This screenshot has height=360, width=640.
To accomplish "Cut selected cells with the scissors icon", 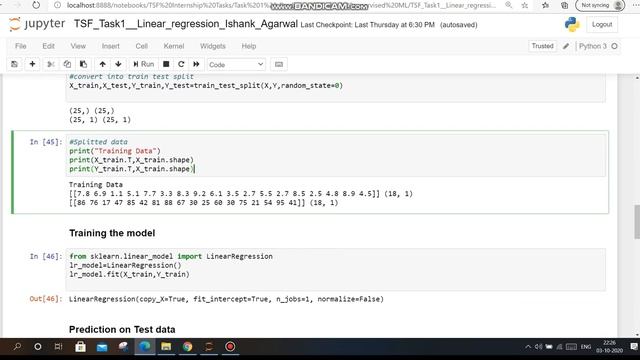I will pyautogui.click(x=51, y=64).
